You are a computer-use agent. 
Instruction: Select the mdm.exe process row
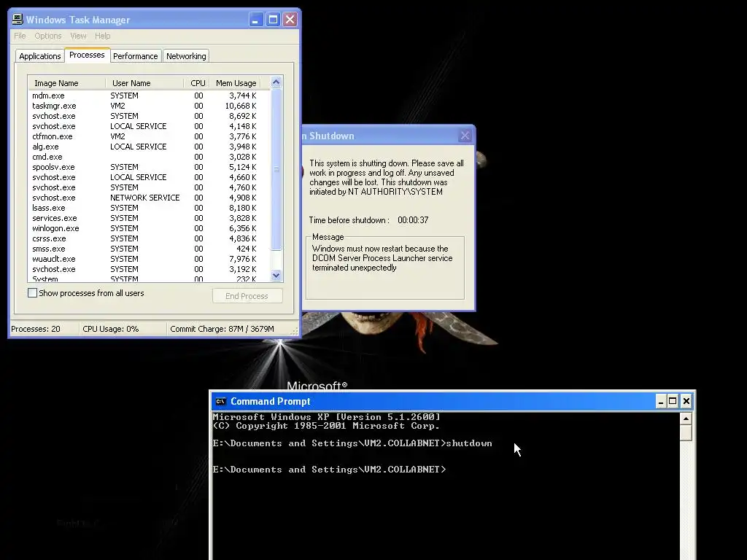coord(149,96)
